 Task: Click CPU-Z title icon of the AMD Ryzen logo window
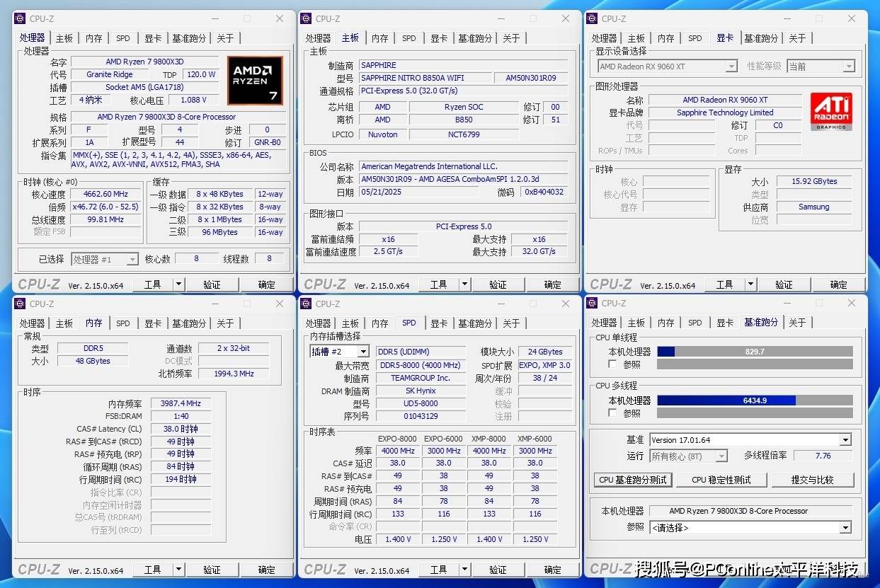[19, 18]
